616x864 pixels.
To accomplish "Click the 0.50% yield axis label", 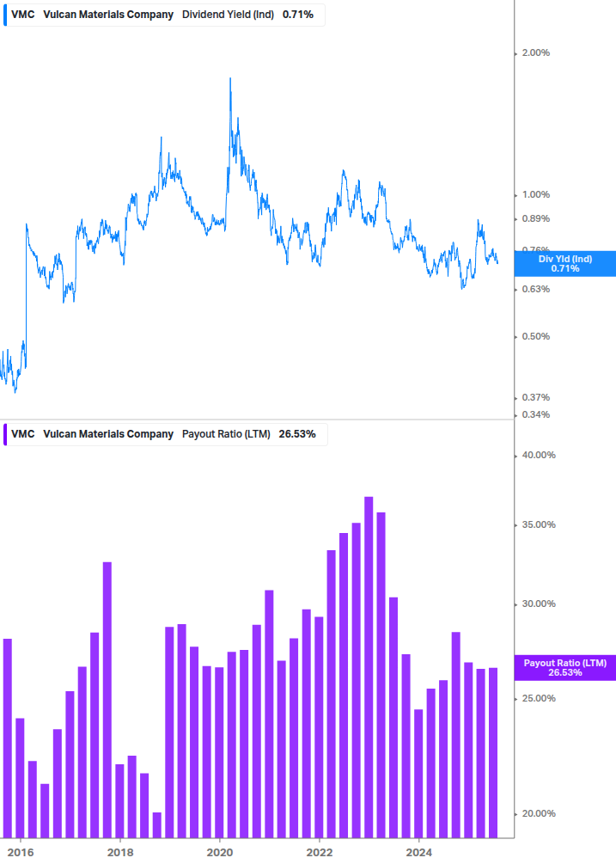I will pyautogui.click(x=535, y=337).
